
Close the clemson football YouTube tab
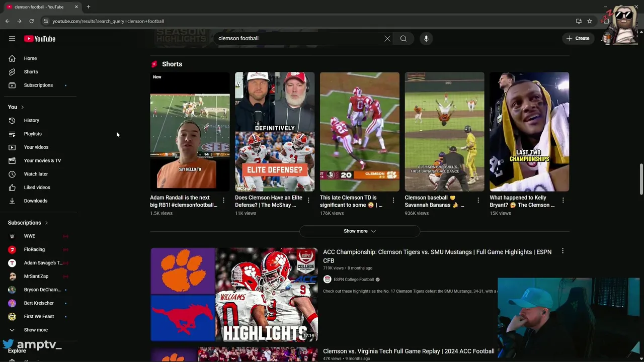(x=76, y=7)
